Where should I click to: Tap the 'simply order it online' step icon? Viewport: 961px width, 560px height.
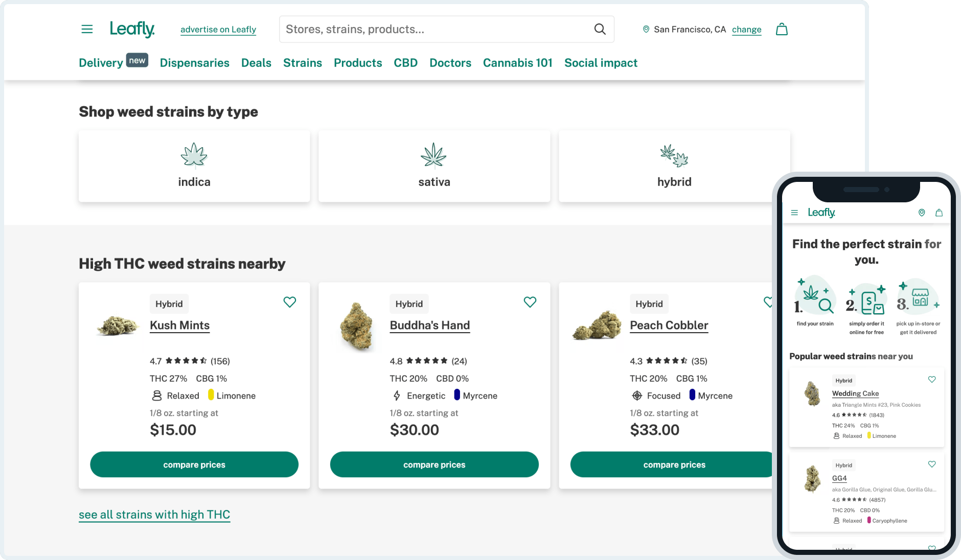[866, 300]
